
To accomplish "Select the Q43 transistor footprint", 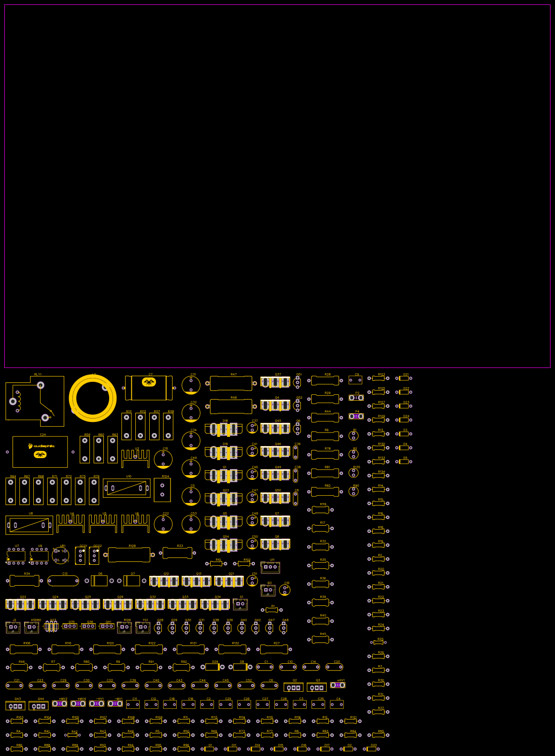I will click(x=15, y=706).
